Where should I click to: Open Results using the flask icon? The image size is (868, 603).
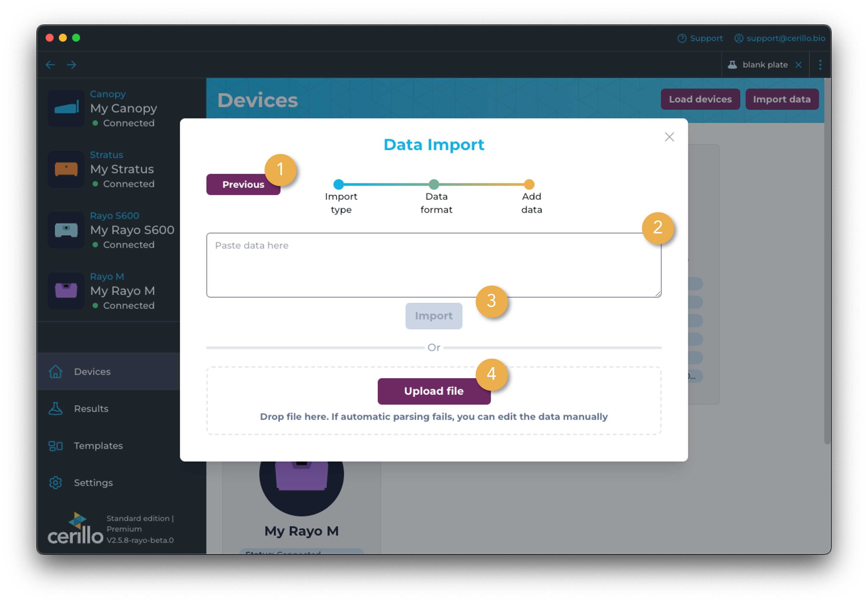[x=56, y=408]
